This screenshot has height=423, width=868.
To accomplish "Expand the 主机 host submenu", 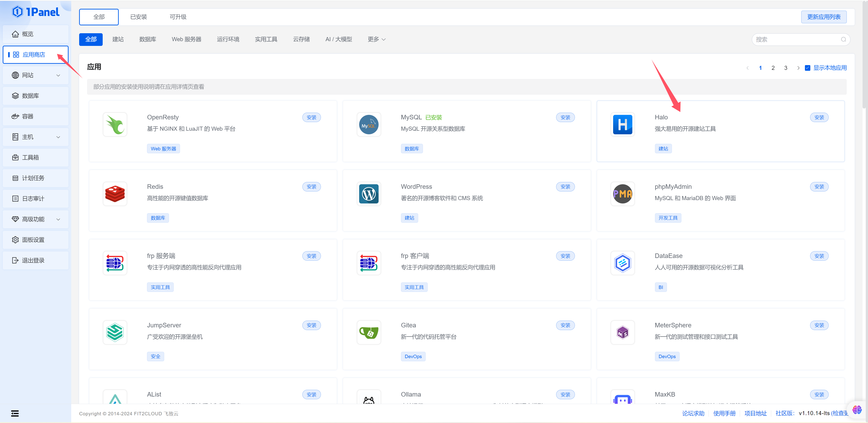I will click(58, 137).
